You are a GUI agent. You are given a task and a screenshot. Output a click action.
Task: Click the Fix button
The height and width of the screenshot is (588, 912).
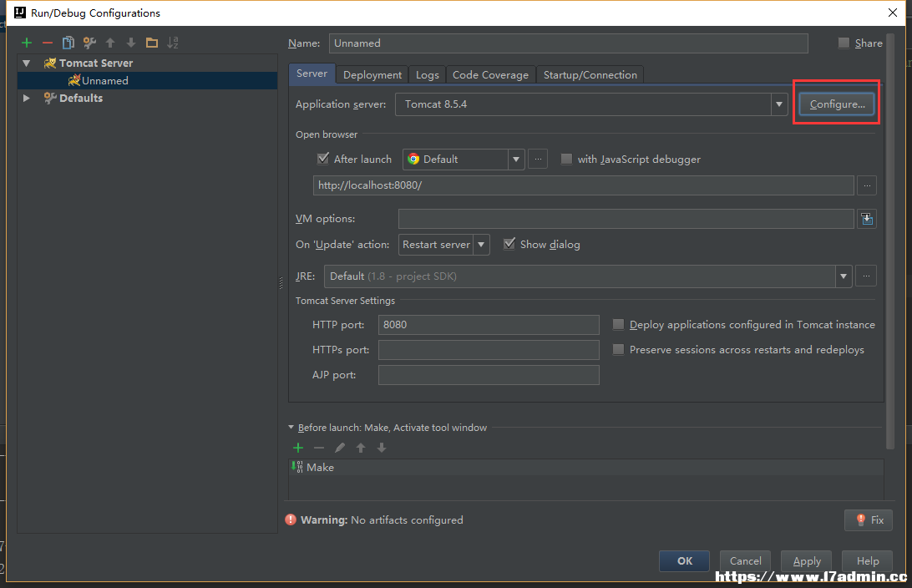click(x=869, y=520)
